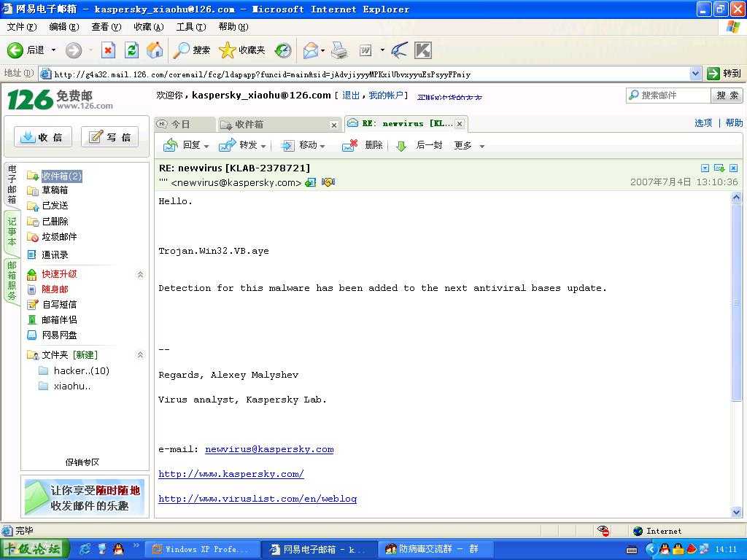Click the Compose mail button

point(110,137)
